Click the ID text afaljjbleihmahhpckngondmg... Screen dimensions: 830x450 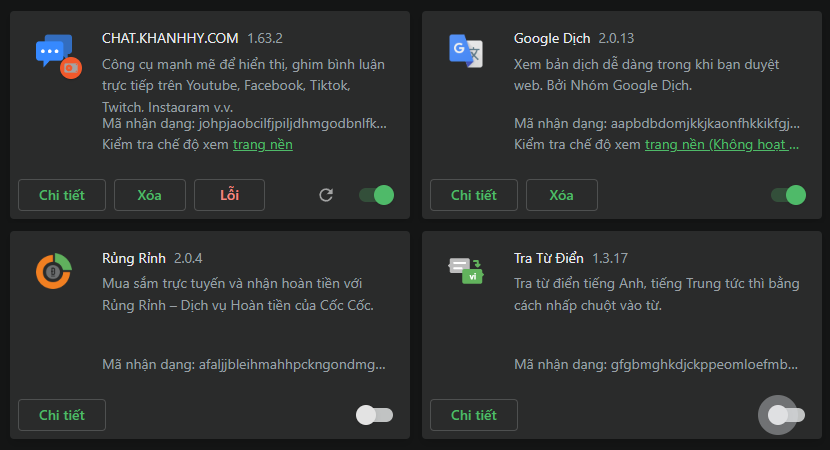pos(292,364)
